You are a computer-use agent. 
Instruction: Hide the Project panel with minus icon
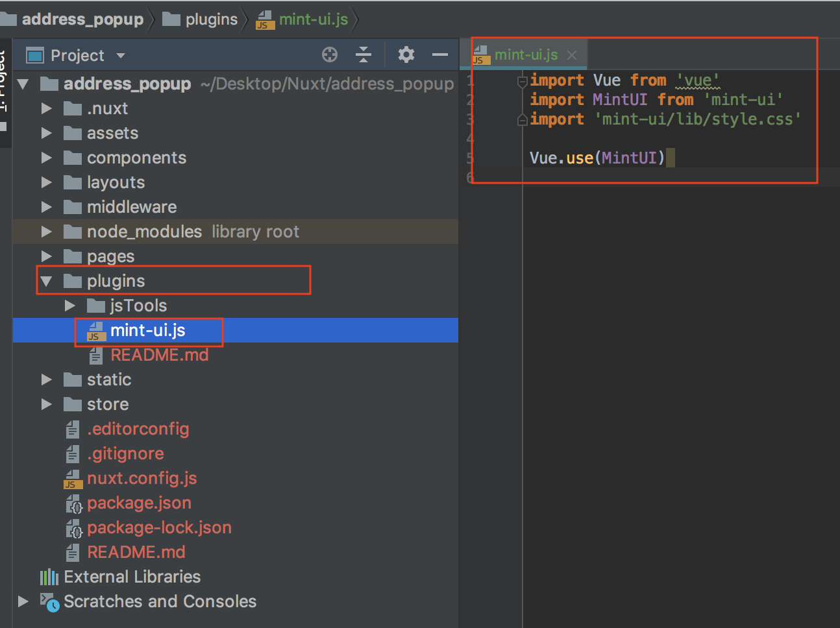[x=440, y=55]
